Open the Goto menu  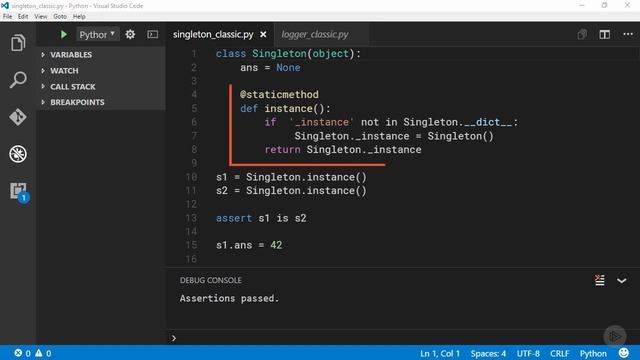60,16
